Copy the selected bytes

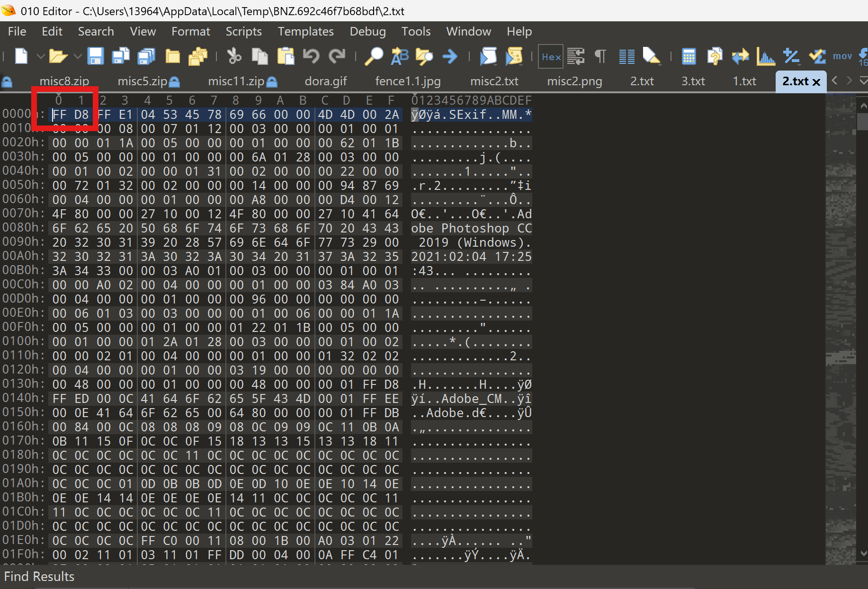point(260,56)
